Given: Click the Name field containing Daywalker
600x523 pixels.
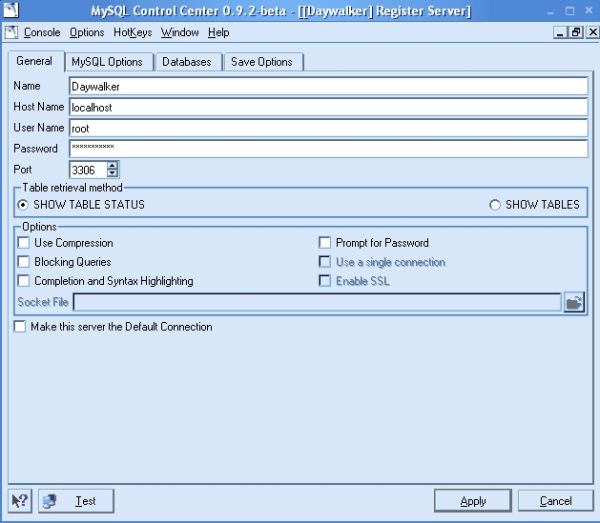Looking at the screenshot, I should click(329, 86).
